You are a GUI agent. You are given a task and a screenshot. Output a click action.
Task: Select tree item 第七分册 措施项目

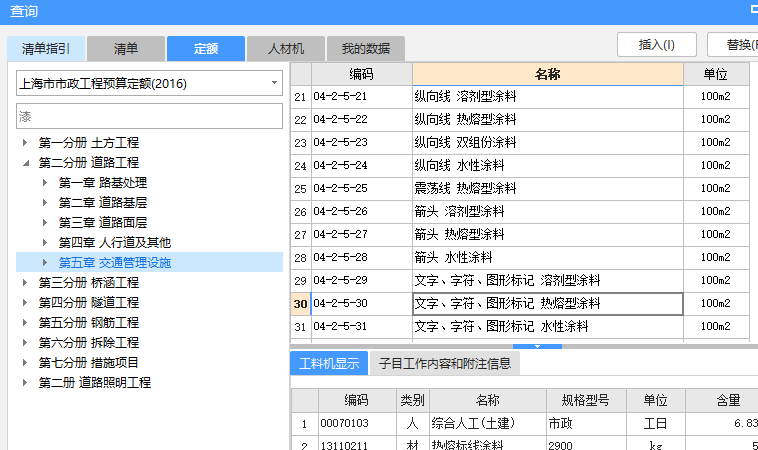(88, 363)
